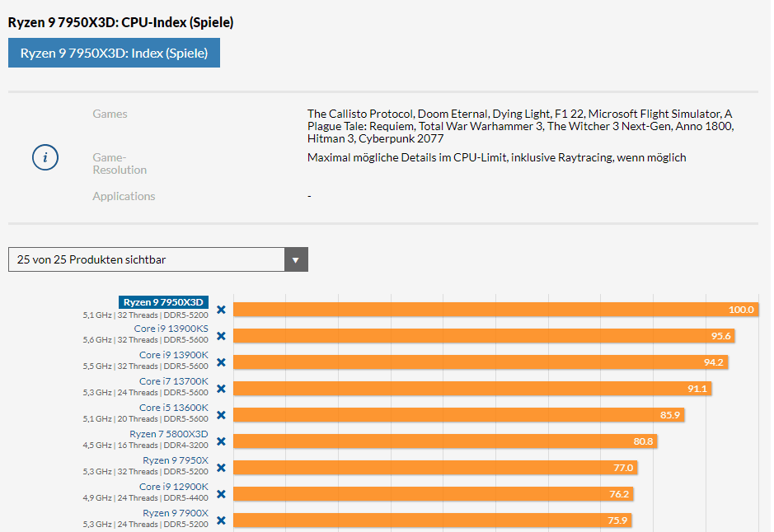Click specs 5,3 GHz | 24 Threads | DDR5-5200
The height and width of the screenshot is (532, 774).
tap(146, 524)
